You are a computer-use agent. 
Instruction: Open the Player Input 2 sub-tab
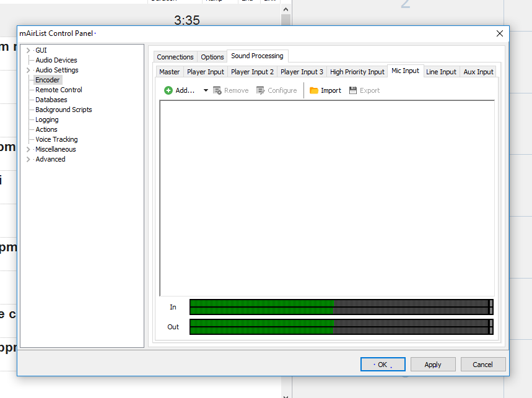pyautogui.click(x=252, y=72)
